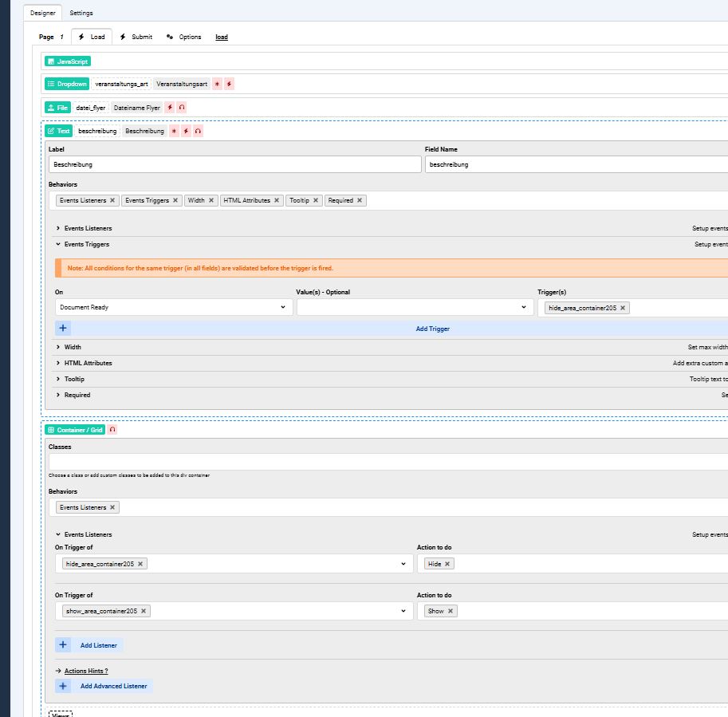Click the plus icon beside Add Advanced Listener
Viewport: 728px width, 717px height.
63,686
